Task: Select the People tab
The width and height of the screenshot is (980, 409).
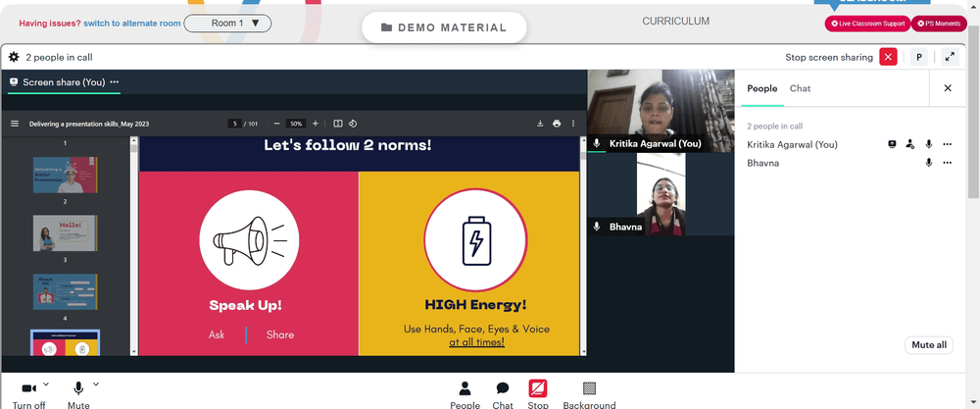Action: point(761,88)
